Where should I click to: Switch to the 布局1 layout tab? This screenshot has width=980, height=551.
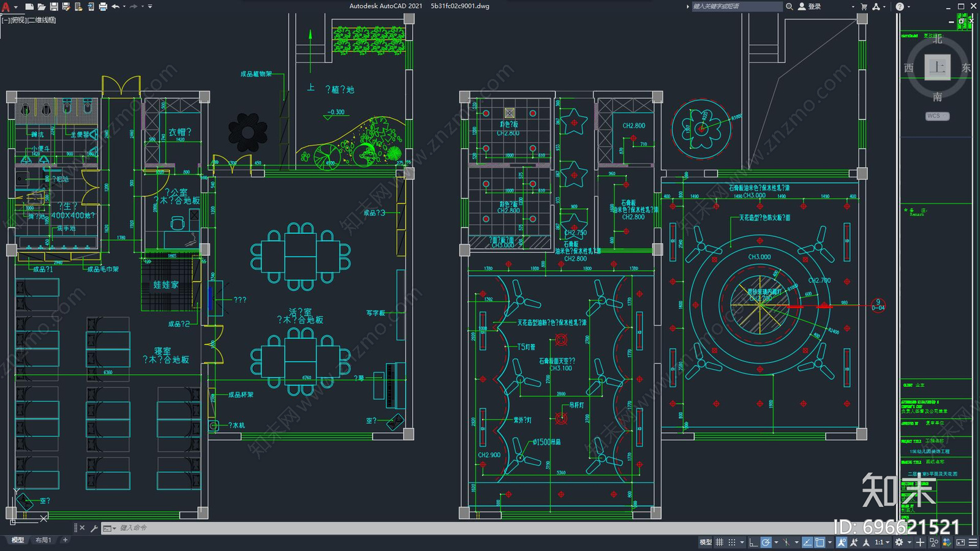coord(43,540)
